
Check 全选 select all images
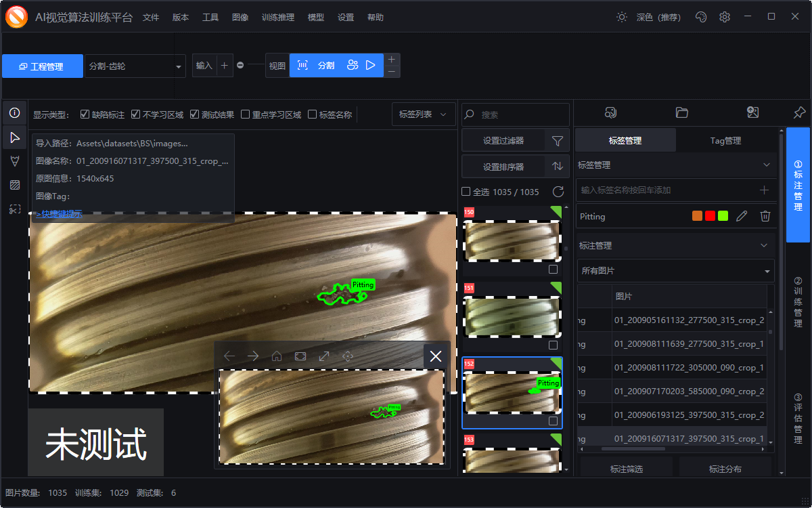pyautogui.click(x=466, y=192)
